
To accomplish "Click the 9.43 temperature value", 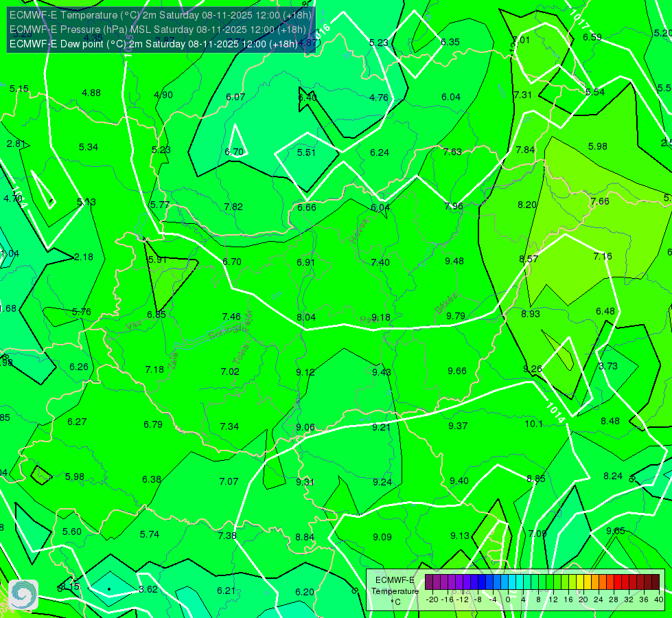I will 382,371.
